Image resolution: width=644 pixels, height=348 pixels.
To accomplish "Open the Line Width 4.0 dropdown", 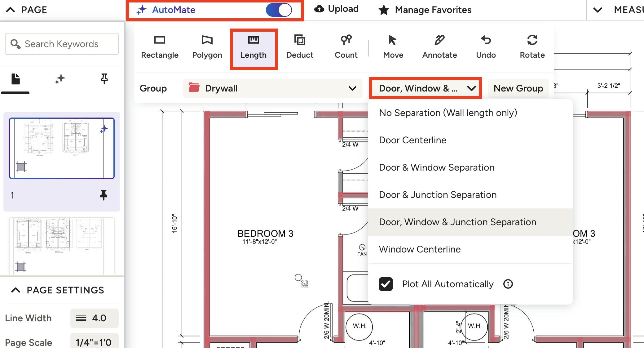I will coord(94,318).
